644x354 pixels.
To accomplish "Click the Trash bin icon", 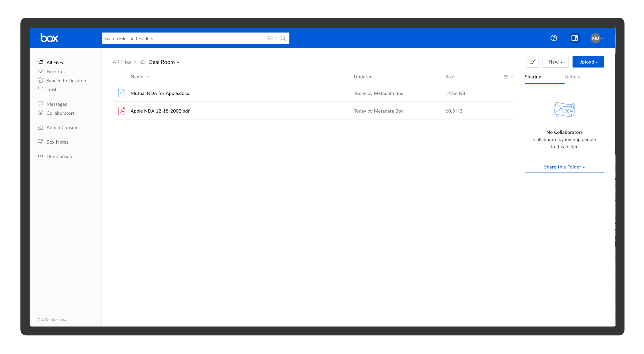I will pyautogui.click(x=40, y=89).
